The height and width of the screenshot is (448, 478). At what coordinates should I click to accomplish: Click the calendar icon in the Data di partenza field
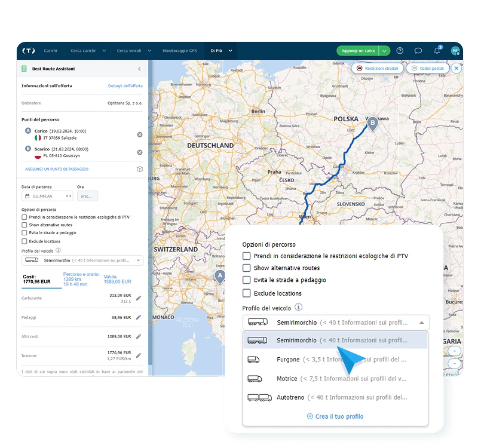click(x=27, y=197)
